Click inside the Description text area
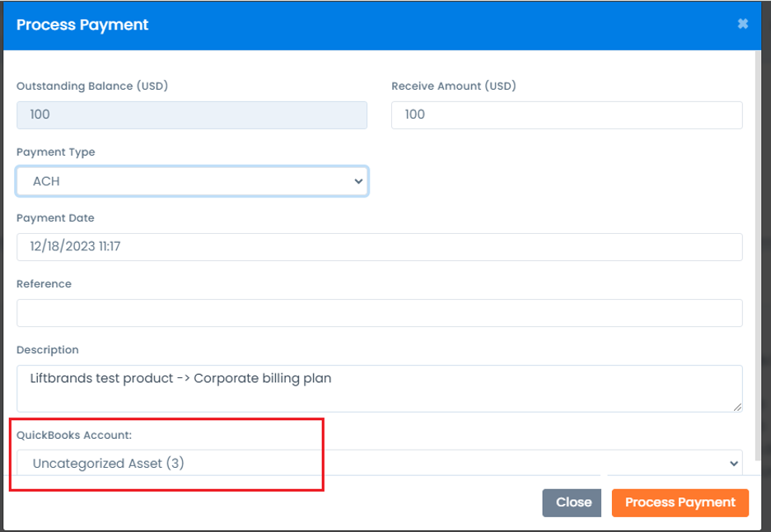 click(380, 389)
